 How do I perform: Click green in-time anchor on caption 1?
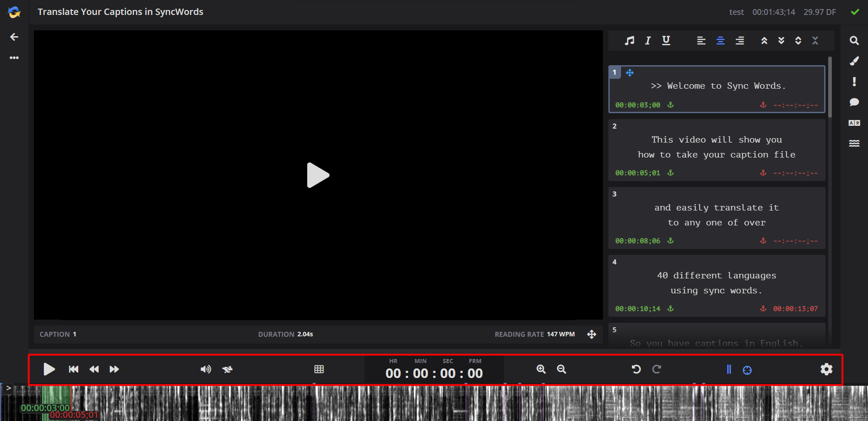(x=670, y=105)
